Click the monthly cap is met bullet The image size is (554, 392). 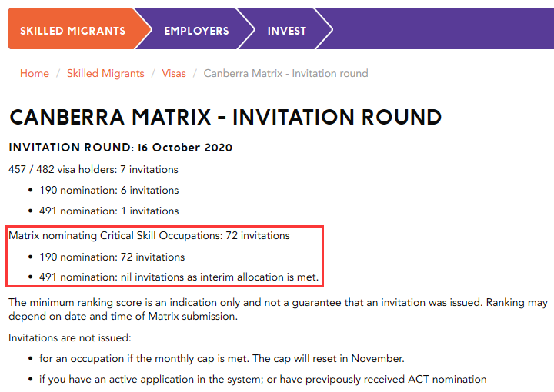click(x=222, y=358)
